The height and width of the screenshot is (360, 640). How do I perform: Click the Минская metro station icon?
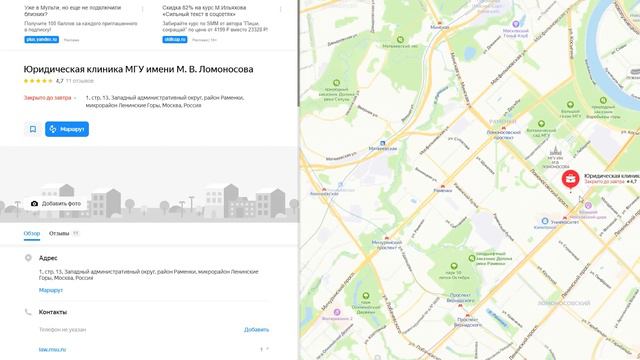coord(440,23)
